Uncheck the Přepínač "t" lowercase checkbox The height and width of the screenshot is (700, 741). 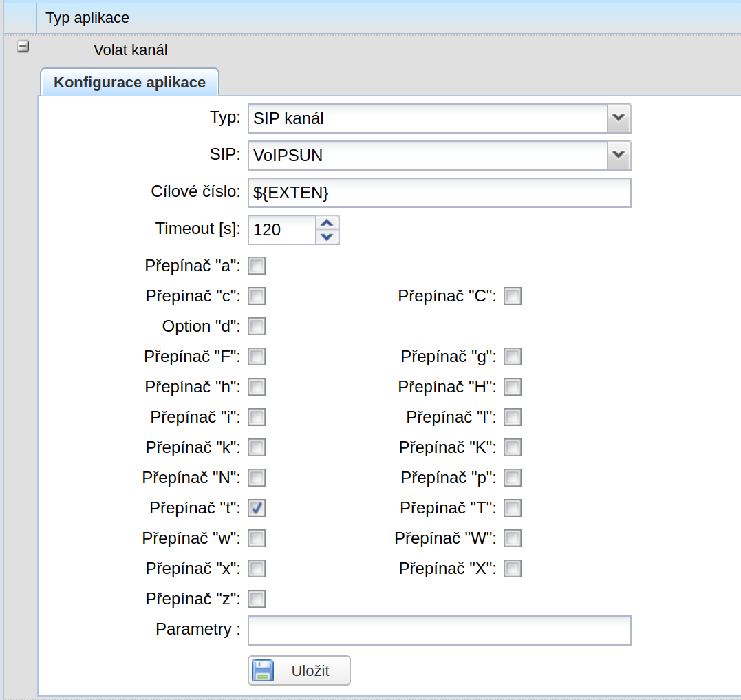pyautogui.click(x=257, y=508)
